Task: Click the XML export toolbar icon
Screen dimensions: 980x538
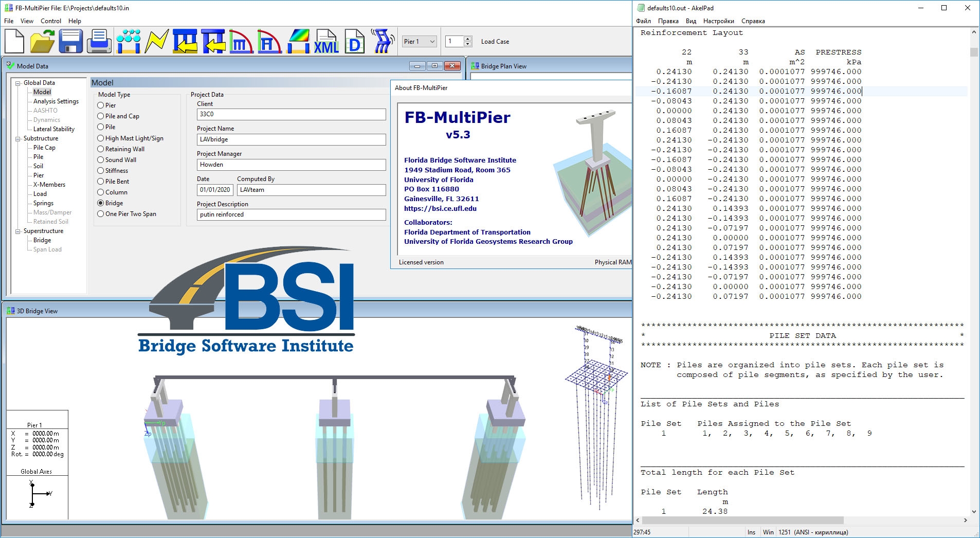Action: (326, 41)
